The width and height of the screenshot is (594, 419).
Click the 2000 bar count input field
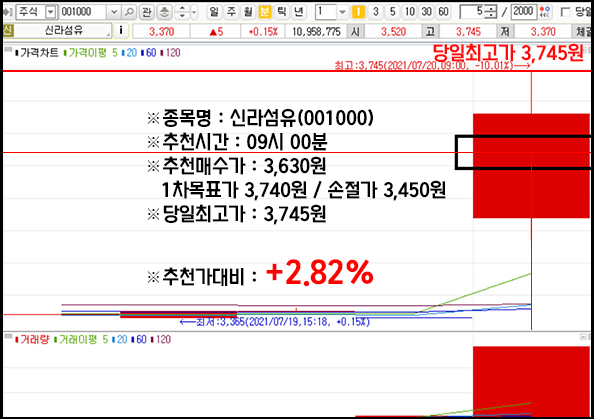click(524, 12)
